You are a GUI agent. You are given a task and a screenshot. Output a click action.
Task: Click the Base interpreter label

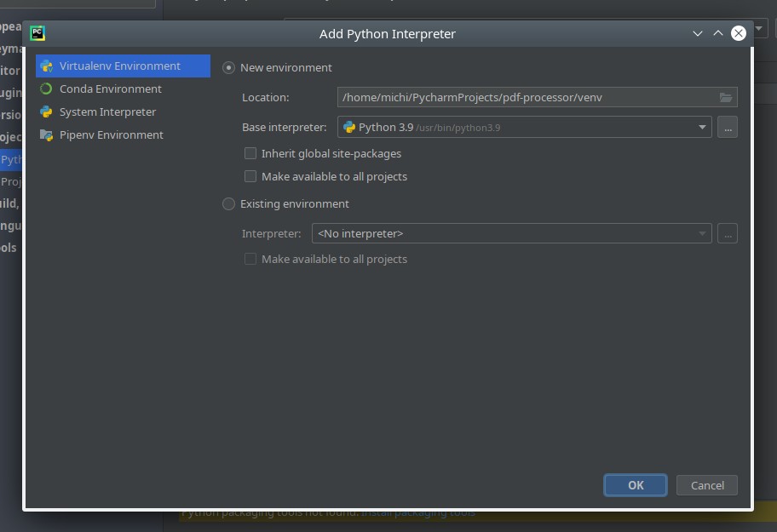(x=285, y=127)
